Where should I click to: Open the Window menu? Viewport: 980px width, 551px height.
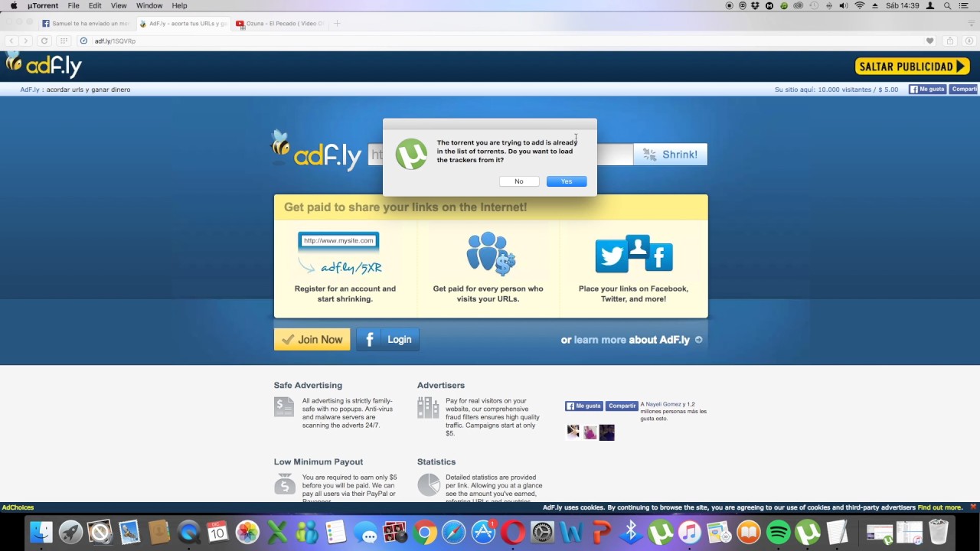149,5
